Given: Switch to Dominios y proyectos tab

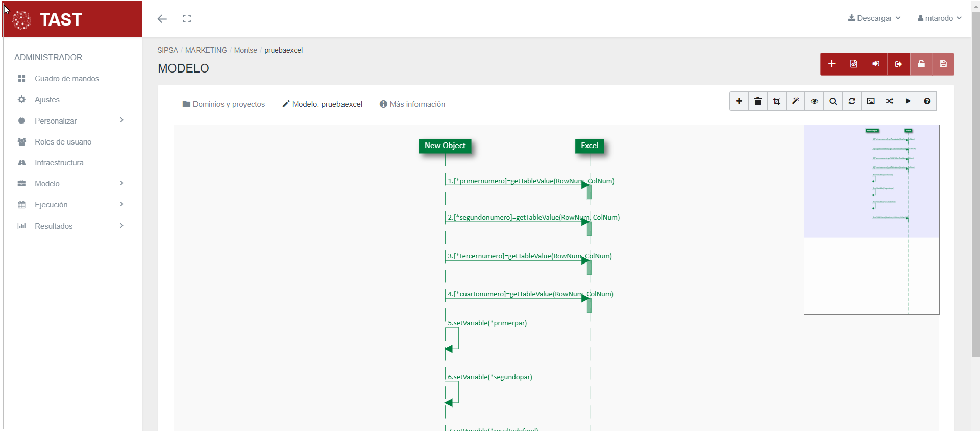Looking at the screenshot, I should (224, 104).
